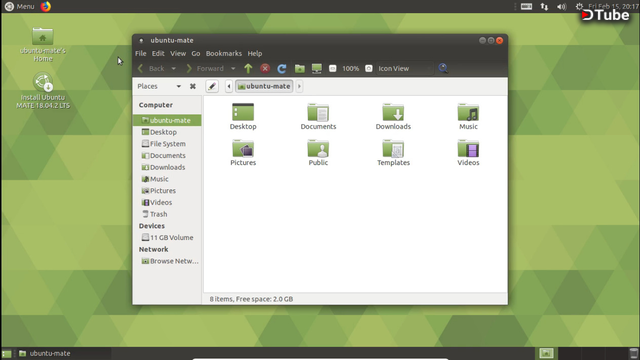Open the Go menu
This screenshot has height=360, width=640.
click(196, 53)
